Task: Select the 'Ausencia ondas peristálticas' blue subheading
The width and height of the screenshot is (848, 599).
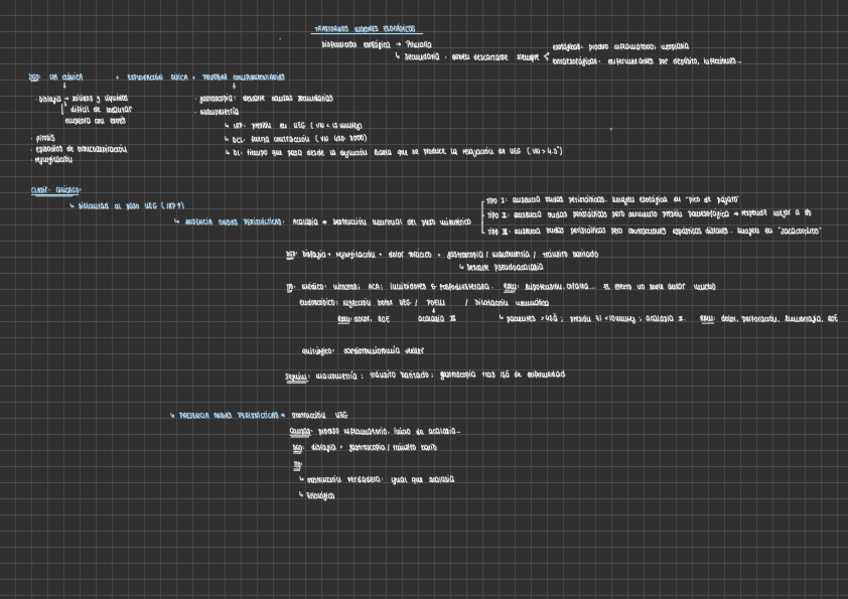Action: [x=229, y=222]
